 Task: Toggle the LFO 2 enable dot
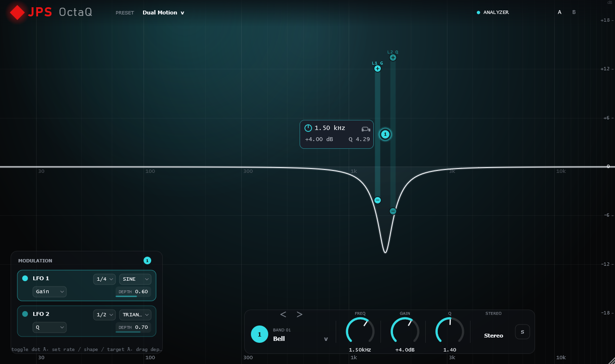[25, 314]
